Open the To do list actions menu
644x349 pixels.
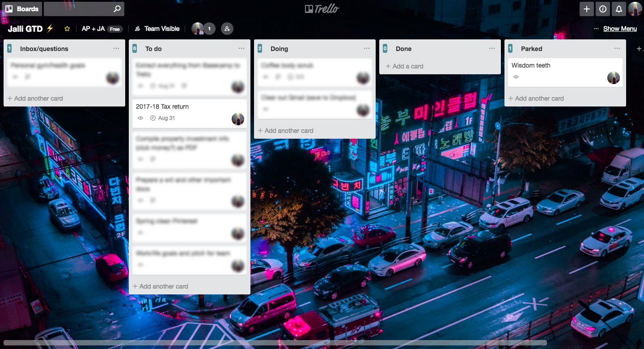[241, 48]
